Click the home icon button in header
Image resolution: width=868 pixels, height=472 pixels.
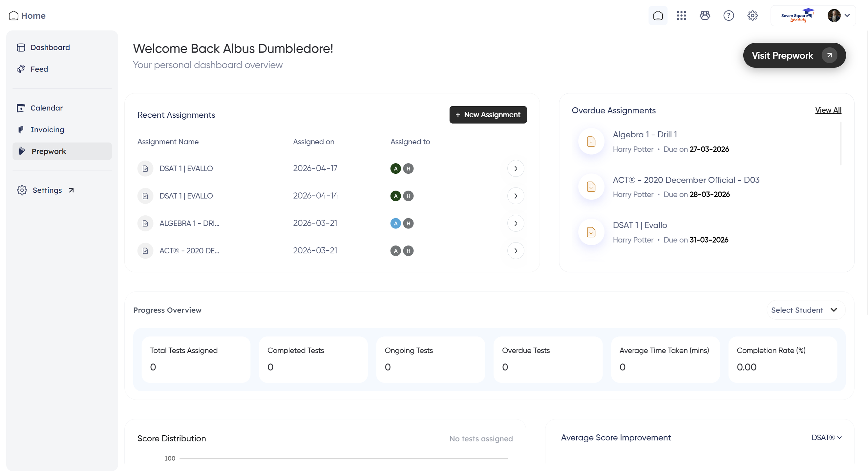pyautogui.click(x=657, y=15)
